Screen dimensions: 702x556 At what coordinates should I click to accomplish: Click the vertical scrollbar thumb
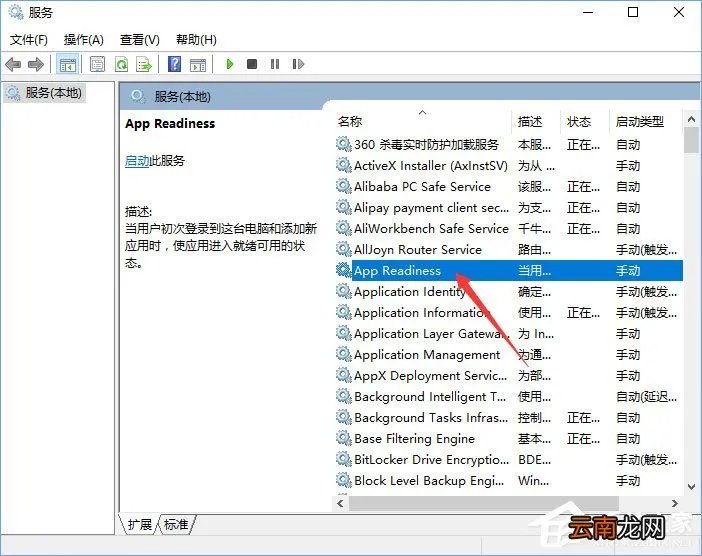coord(691,140)
